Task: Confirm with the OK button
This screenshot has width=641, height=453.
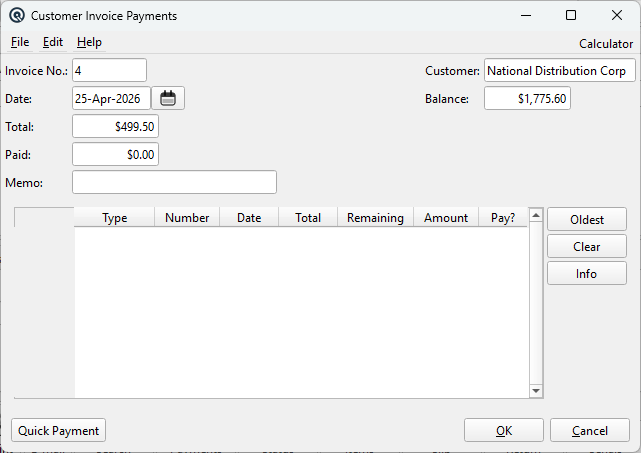Action: pyautogui.click(x=504, y=431)
